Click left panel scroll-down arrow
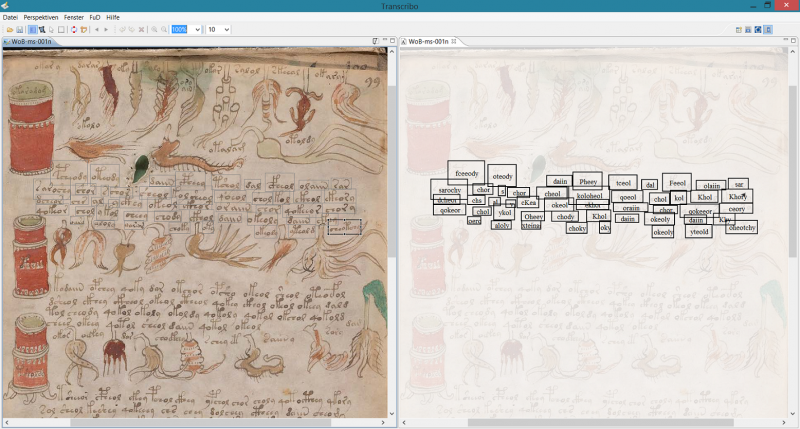This screenshot has height=429, width=800. click(x=392, y=414)
